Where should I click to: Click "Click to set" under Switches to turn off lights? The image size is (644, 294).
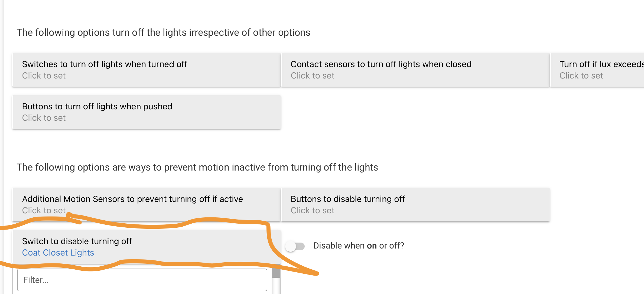[x=44, y=76]
